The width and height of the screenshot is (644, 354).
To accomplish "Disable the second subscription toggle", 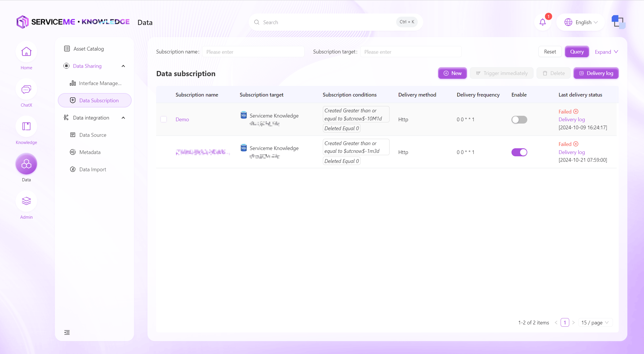I will pos(519,152).
